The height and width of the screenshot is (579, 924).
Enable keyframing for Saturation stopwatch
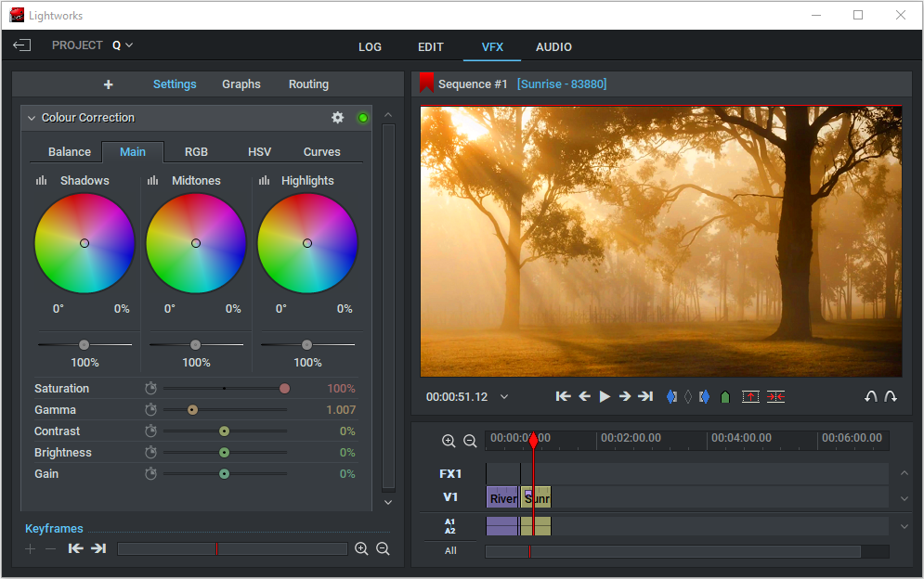(150, 388)
